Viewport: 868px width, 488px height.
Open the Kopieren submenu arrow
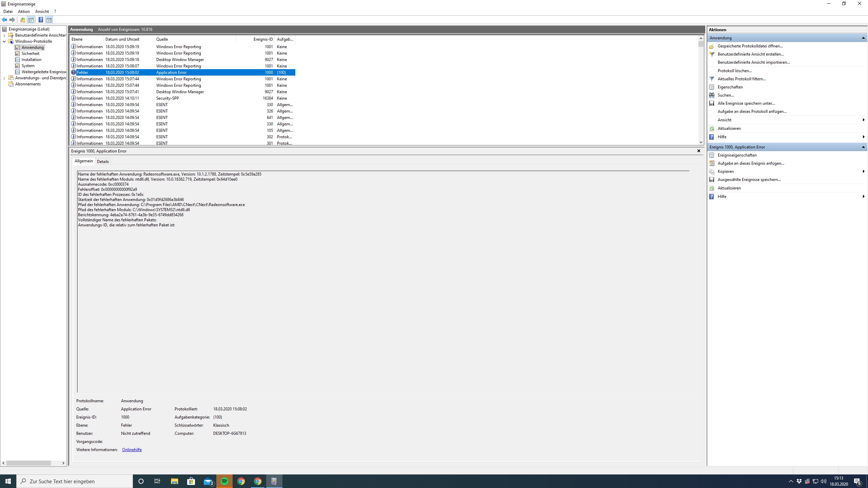[x=863, y=171]
